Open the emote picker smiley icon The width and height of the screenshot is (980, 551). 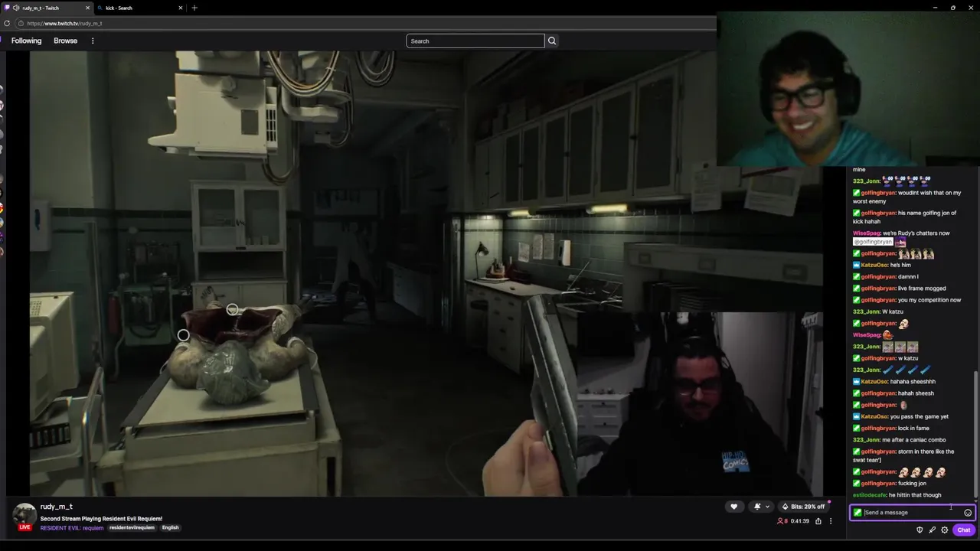[968, 513]
